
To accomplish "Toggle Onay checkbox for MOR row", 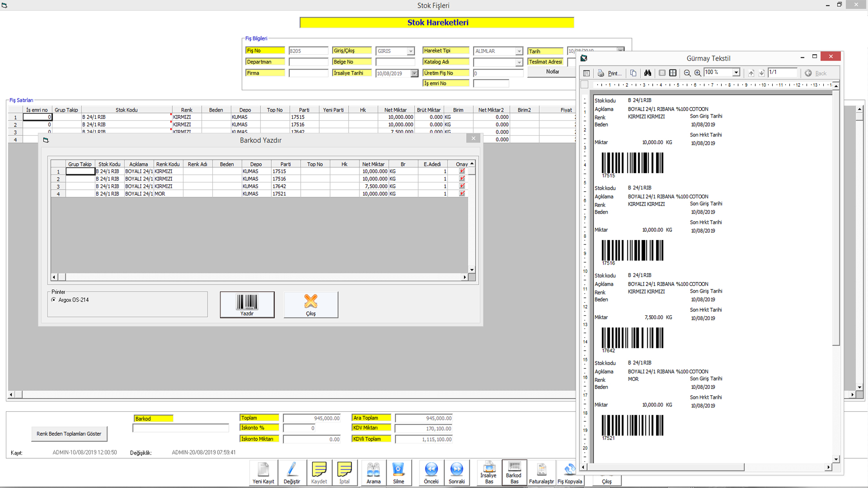I will pyautogui.click(x=462, y=194).
